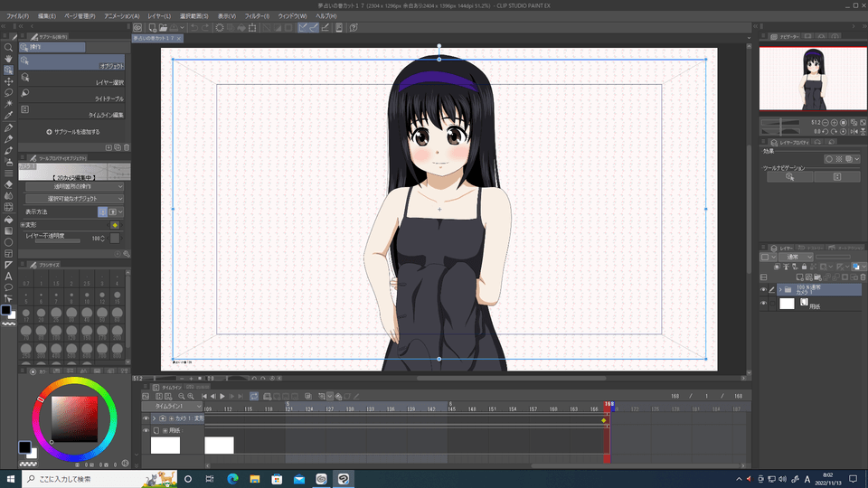
Task: Click the Open file folder icon
Action: [163, 28]
